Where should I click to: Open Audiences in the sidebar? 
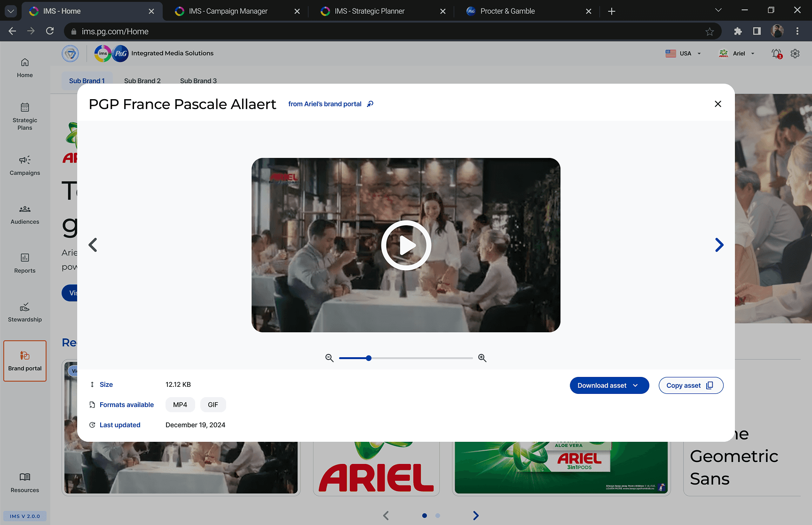25,215
